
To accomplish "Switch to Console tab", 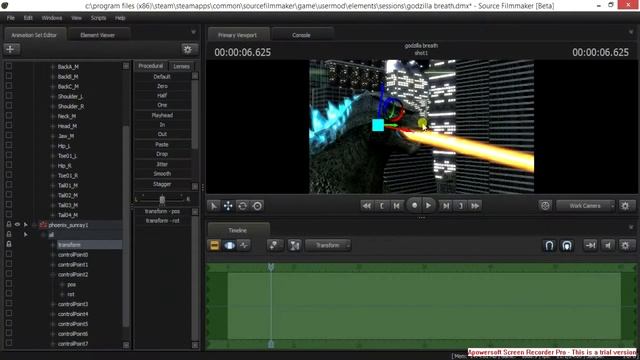I will pyautogui.click(x=301, y=35).
